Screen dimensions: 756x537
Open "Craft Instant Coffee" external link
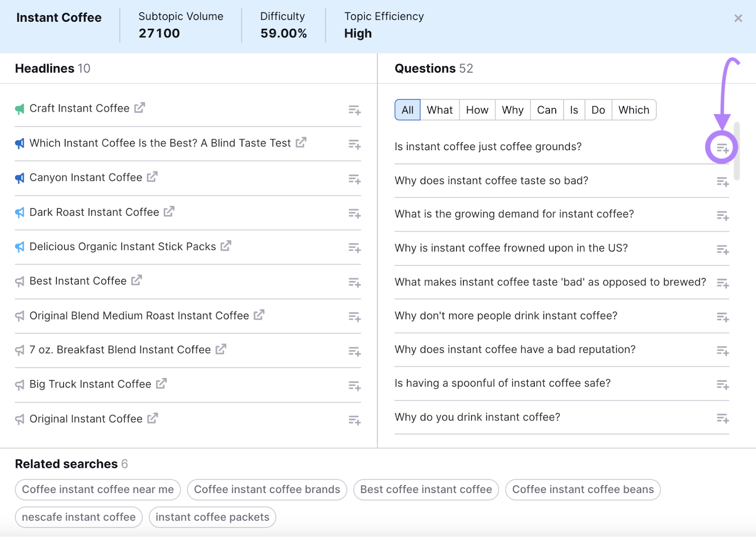tap(139, 108)
